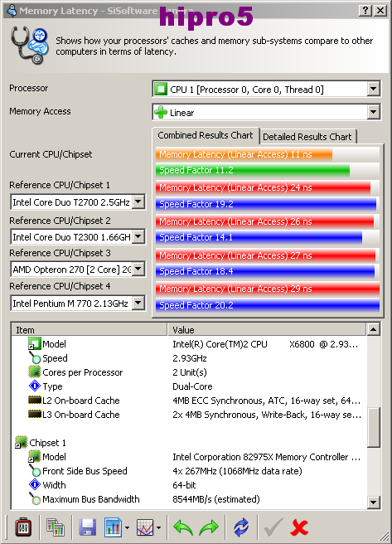Image resolution: width=392 pixels, height=544 pixels.
Task: Switch to the Detailed Results Chart tab
Action: coord(307,137)
